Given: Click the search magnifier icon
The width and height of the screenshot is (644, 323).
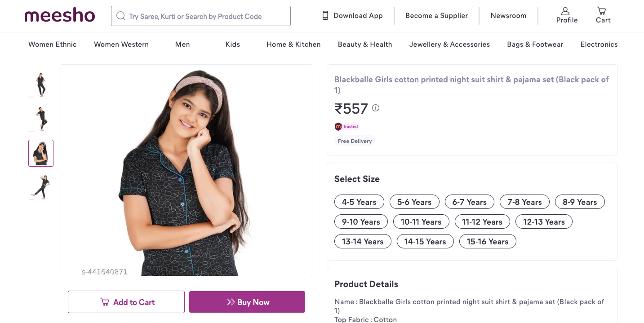Looking at the screenshot, I should 120,16.
